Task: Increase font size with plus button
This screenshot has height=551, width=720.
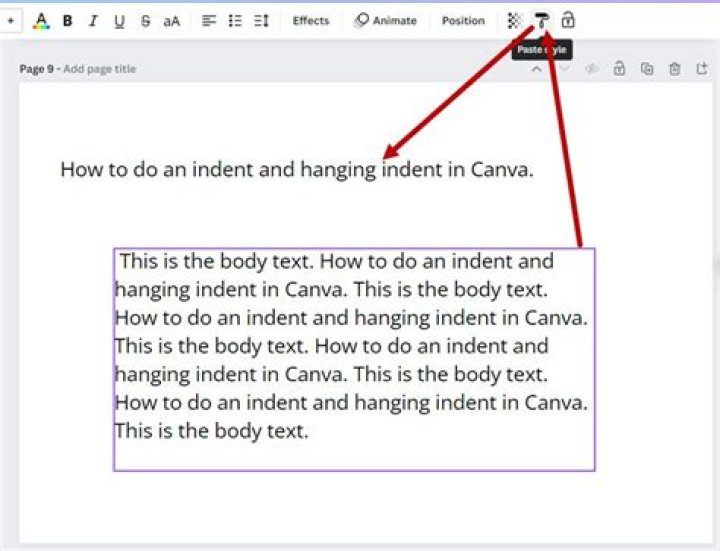Action: (10, 21)
